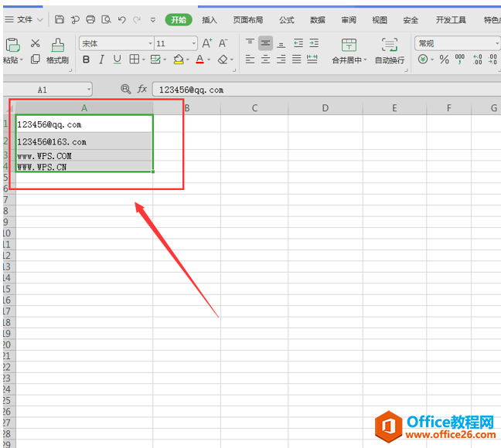501x448 pixels.
Task: Select cell containing 123456@163.com
Action: (x=83, y=141)
